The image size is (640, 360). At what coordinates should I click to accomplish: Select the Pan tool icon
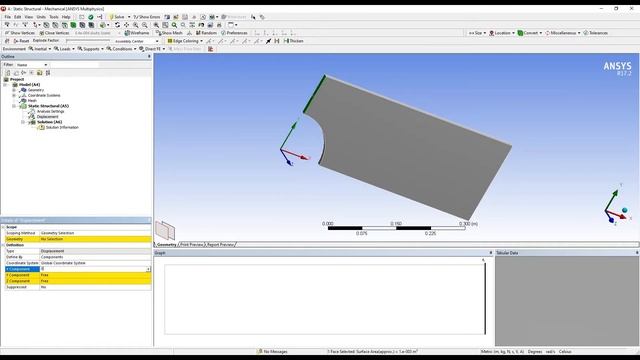point(126,25)
